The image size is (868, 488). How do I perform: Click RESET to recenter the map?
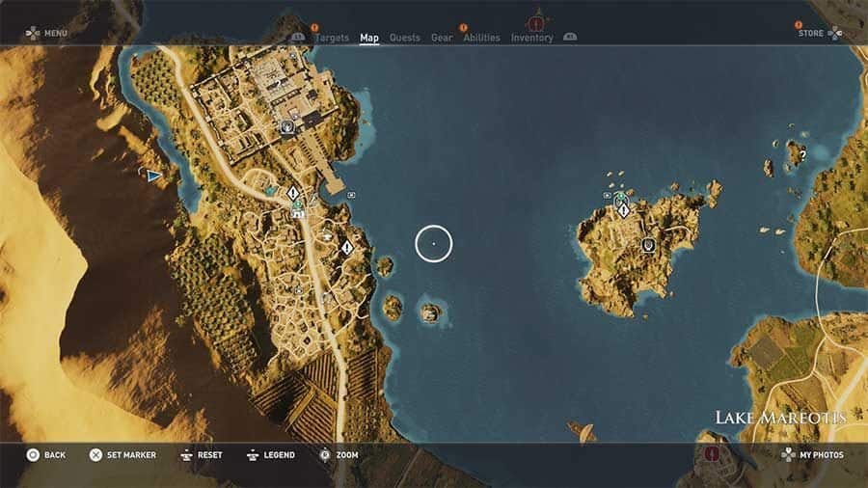(202, 455)
